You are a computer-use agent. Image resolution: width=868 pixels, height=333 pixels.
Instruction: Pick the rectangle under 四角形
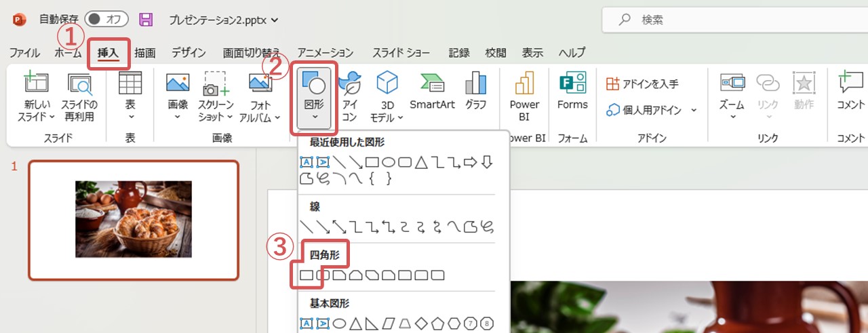tap(307, 275)
